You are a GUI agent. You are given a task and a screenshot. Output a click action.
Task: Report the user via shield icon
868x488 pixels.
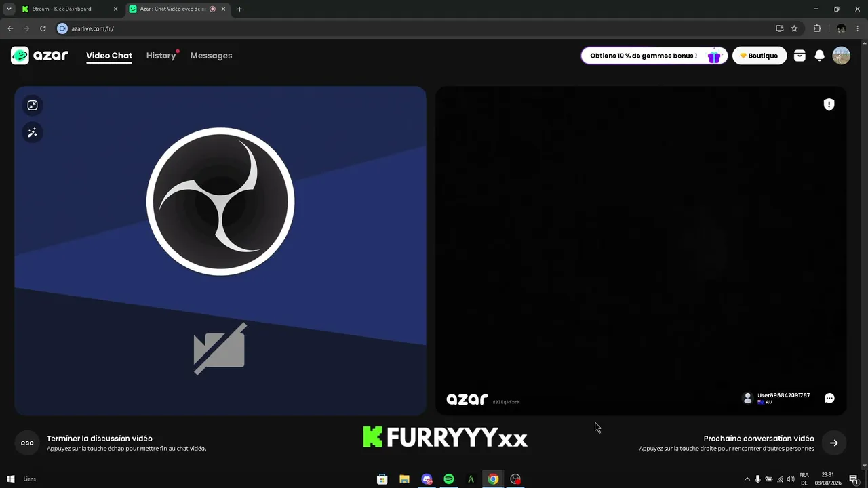(x=829, y=104)
